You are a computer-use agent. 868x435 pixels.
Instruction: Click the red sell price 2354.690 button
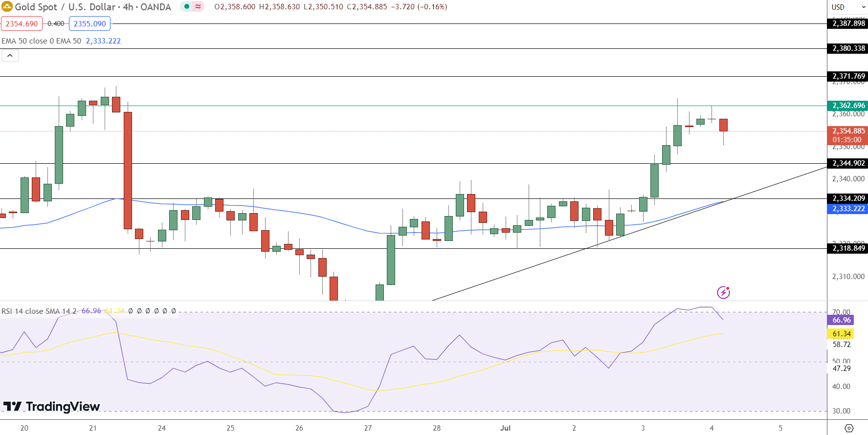pos(22,23)
